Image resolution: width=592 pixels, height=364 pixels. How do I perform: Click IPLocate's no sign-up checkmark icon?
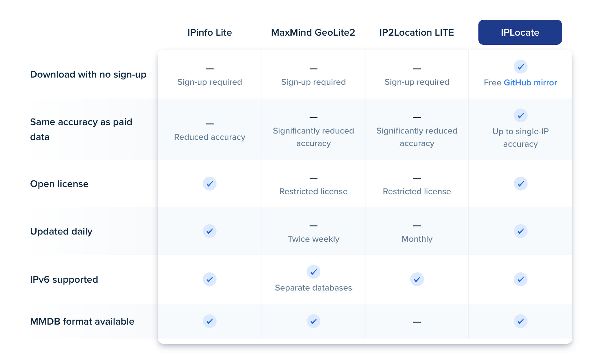coord(521,67)
